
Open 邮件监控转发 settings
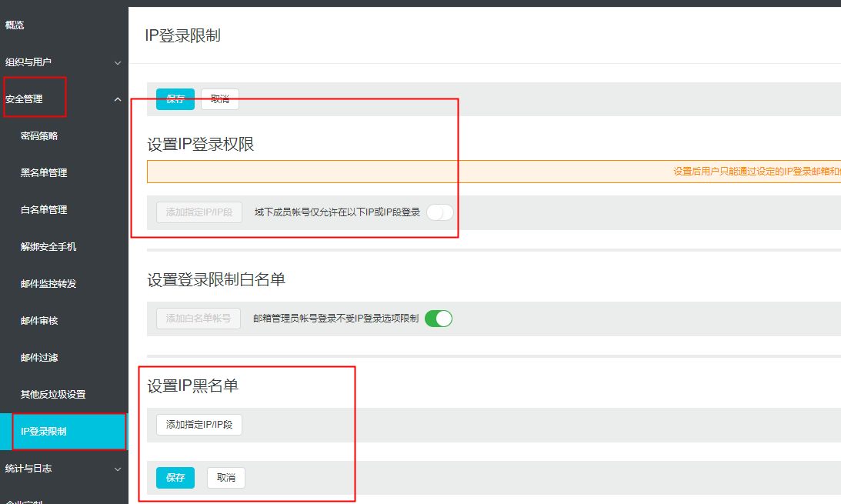pos(48,284)
